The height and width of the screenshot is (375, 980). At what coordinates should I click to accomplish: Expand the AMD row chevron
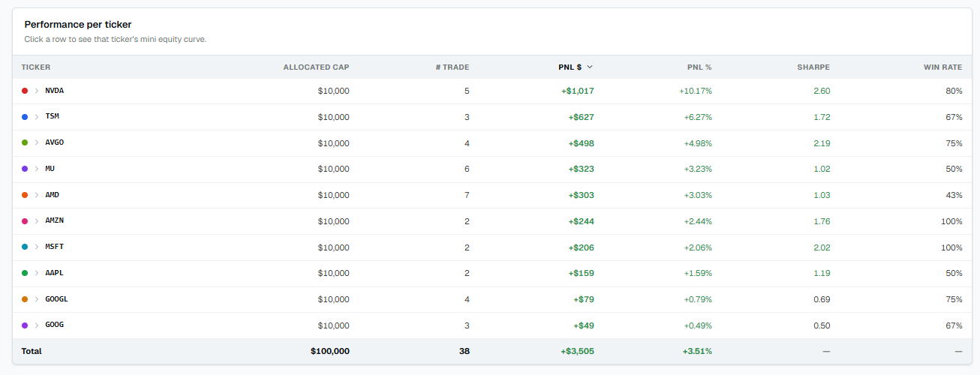coord(36,195)
